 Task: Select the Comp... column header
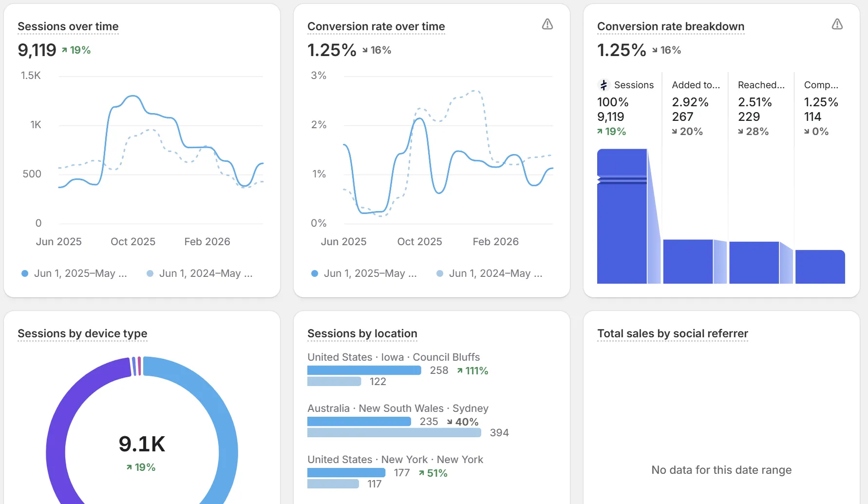(821, 85)
